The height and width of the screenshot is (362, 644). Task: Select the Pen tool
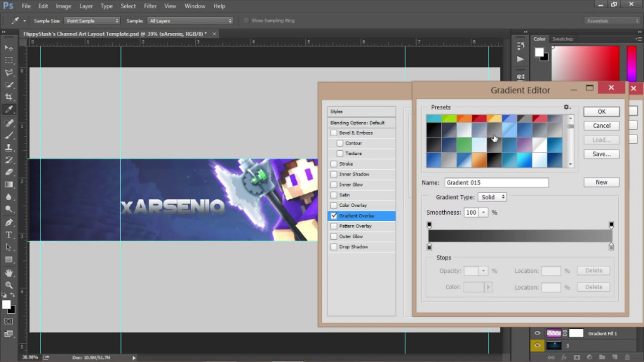coord(9,223)
